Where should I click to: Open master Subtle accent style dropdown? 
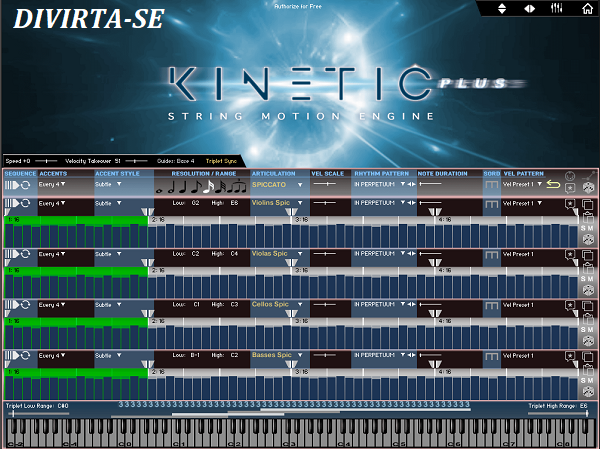(x=108, y=184)
